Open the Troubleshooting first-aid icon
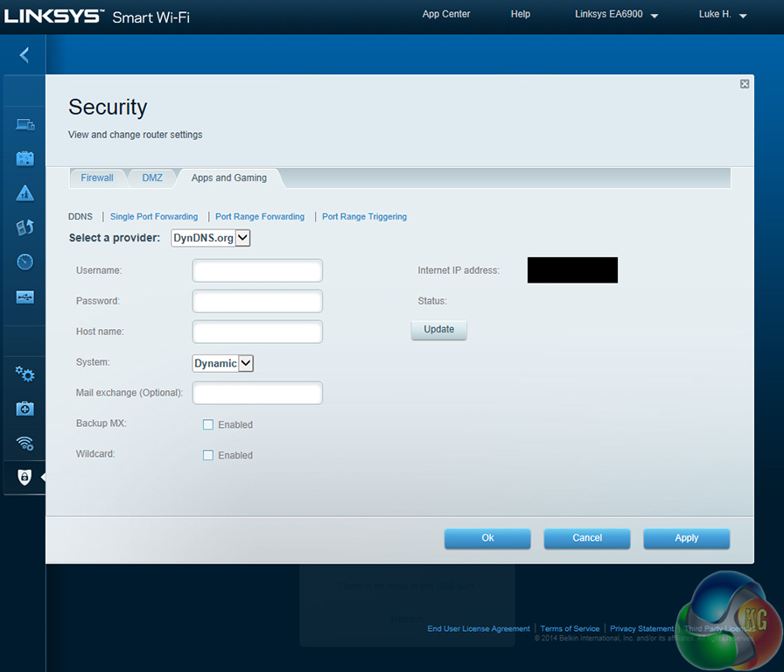This screenshot has height=672, width=784. 24,409
